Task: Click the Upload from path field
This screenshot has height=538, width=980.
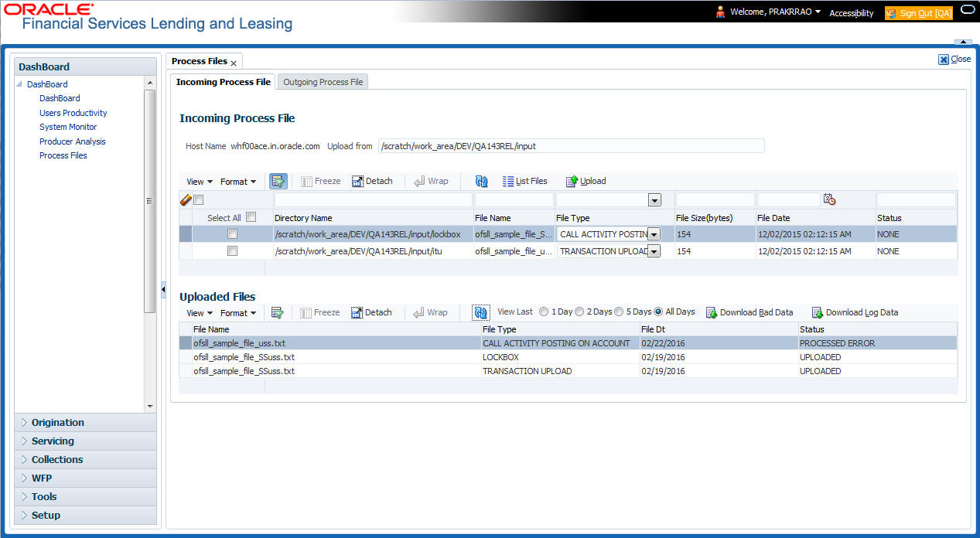Action: tap(571, 146)
